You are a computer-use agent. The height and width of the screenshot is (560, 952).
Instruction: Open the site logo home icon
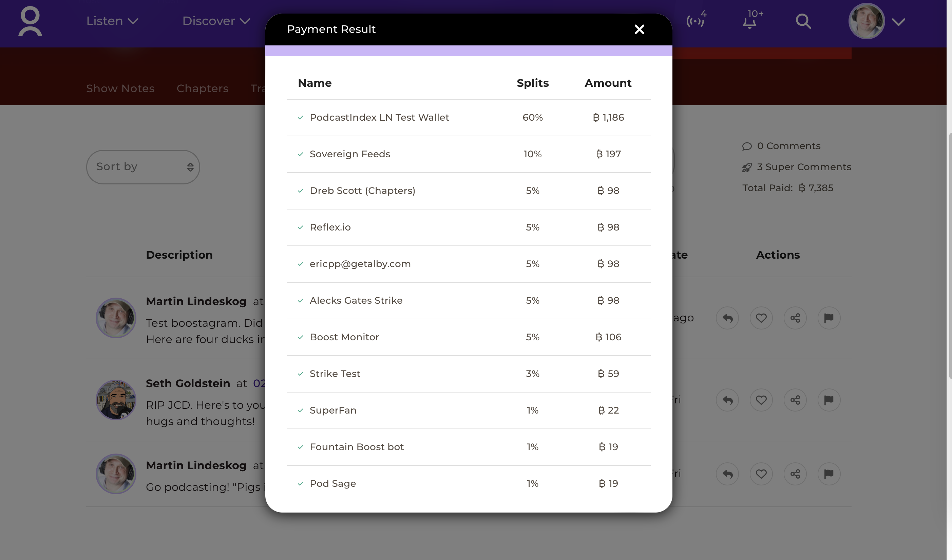(x=30, y=21)
